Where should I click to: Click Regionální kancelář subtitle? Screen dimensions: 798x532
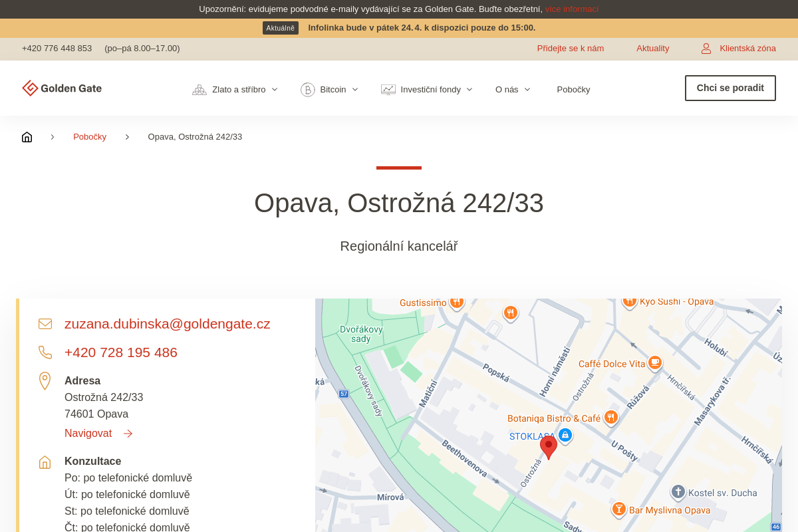pyautogui.click(x=399, y=246)
